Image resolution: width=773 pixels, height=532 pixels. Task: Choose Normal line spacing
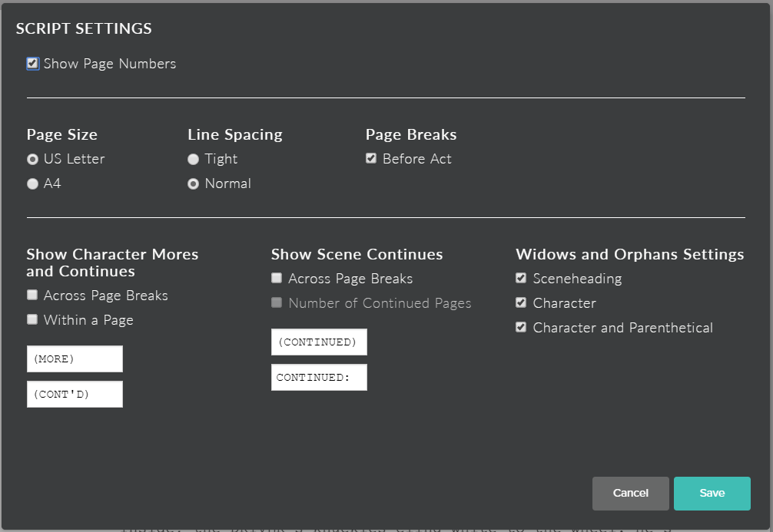194,183
